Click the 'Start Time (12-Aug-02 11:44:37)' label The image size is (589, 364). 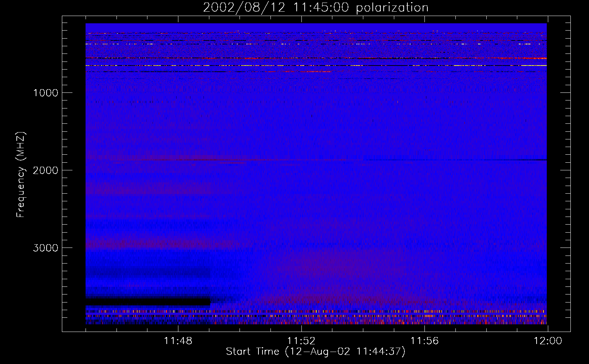316,352
